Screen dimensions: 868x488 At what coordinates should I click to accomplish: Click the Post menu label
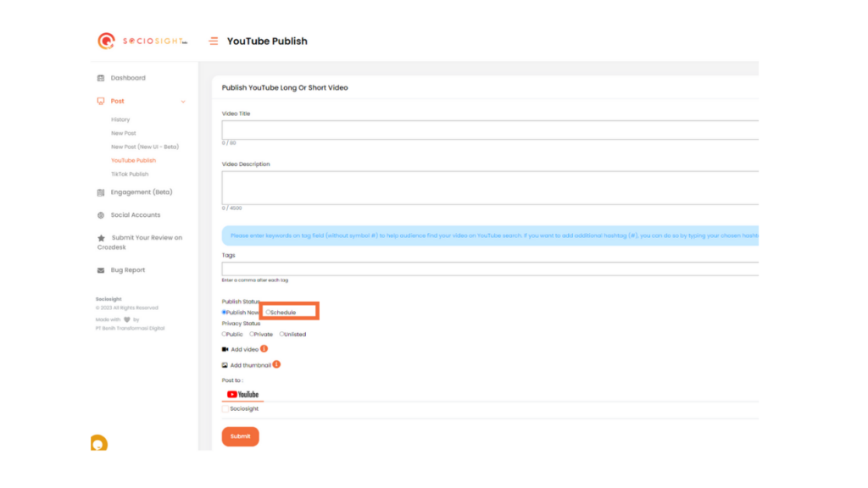click(117, 102)
